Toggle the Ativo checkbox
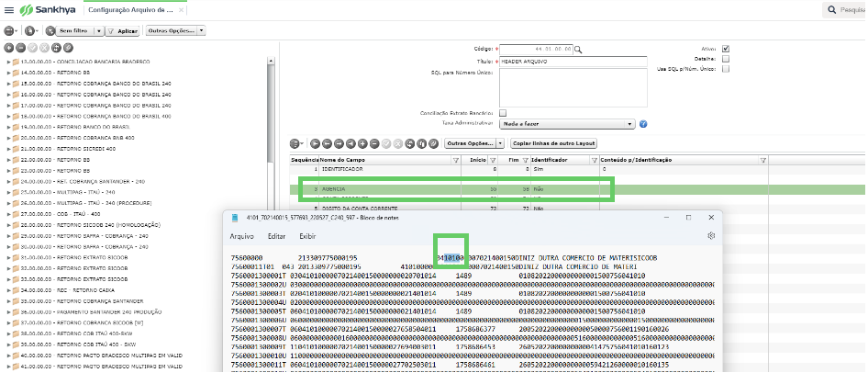This screenshot has height=384, width=868. point(726,49)
